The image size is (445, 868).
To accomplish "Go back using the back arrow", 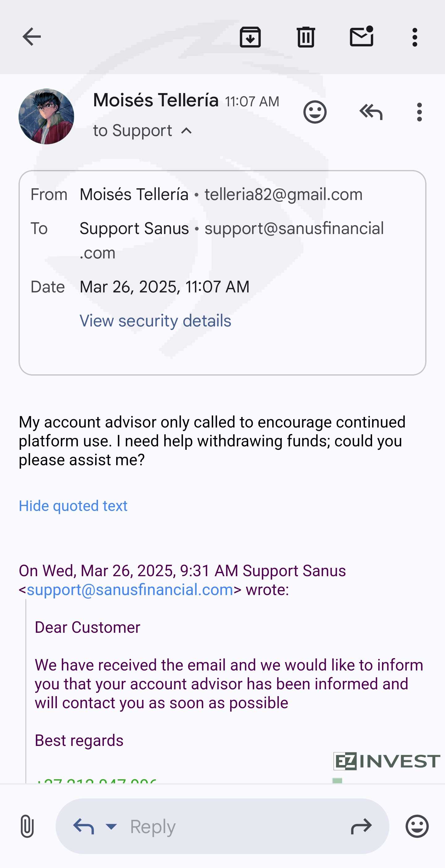I will [31, 37].
